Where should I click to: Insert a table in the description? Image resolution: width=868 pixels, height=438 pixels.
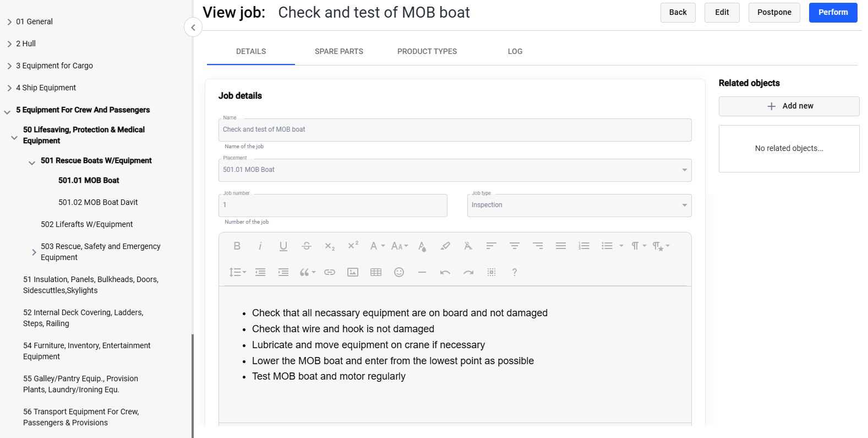[x=376, y=272]
